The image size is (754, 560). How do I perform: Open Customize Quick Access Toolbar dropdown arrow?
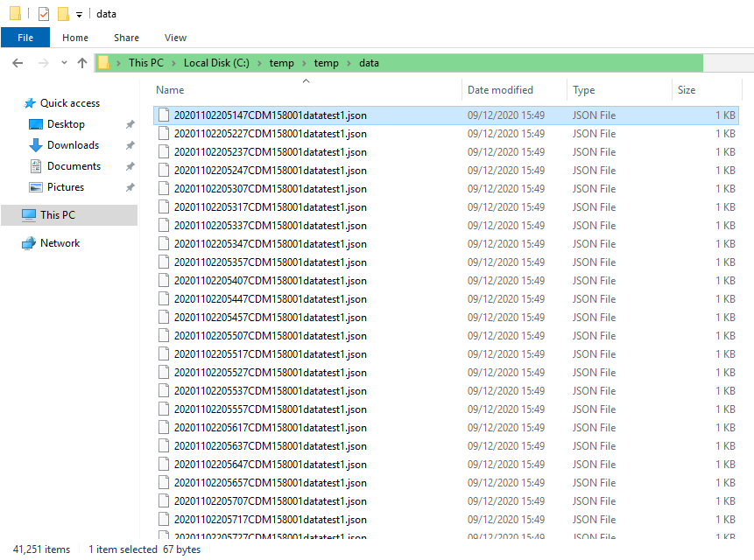tap(79, 15)
